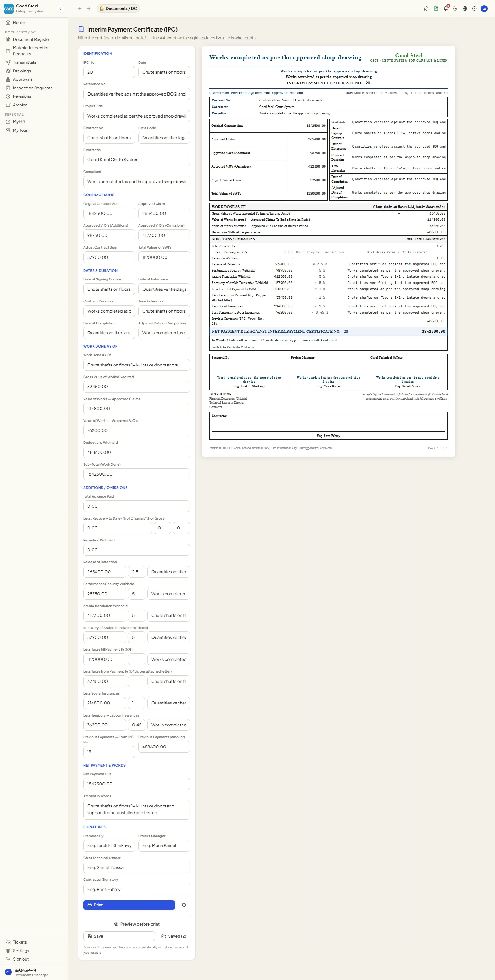The image size is (495, 980).
Task: Click the 'CONTRACT SUMS' section heading
Action: [x=99, y=195]
